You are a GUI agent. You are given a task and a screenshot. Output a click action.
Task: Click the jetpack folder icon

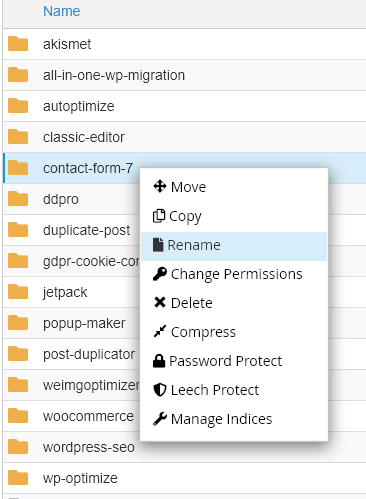point(18,292)
